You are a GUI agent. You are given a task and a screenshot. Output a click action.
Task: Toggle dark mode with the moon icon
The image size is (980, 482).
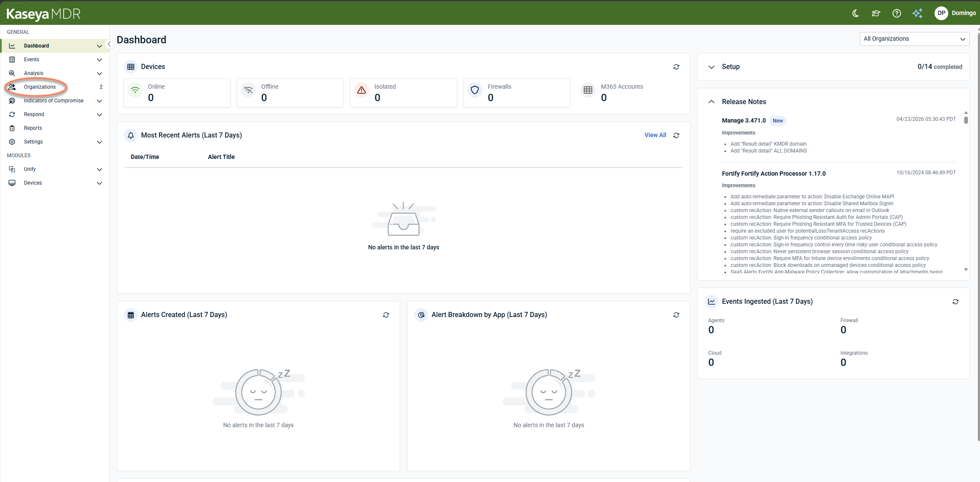point(855,13)
